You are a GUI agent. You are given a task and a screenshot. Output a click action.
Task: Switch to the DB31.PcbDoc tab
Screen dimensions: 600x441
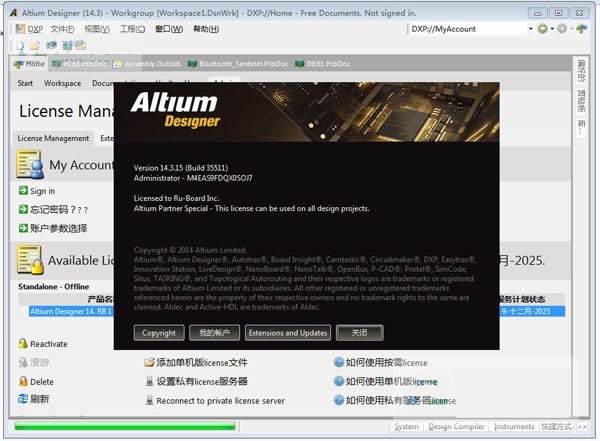323,64
